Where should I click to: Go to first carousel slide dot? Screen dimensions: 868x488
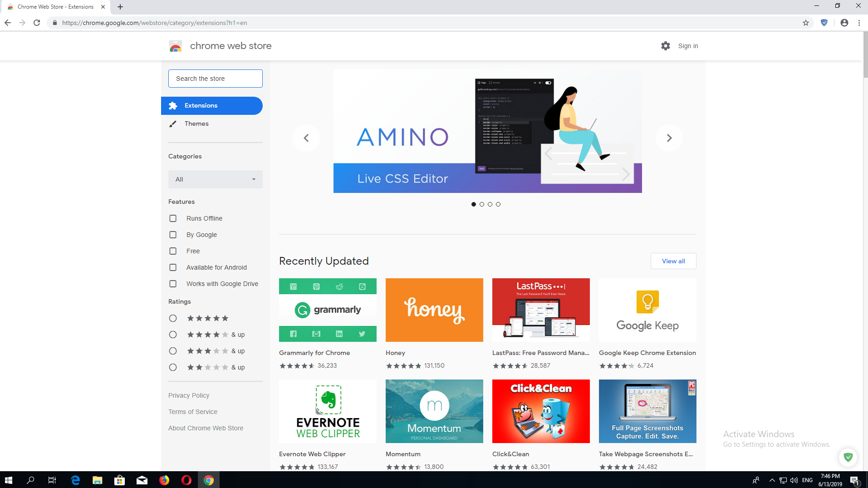(x=474, y=204)
